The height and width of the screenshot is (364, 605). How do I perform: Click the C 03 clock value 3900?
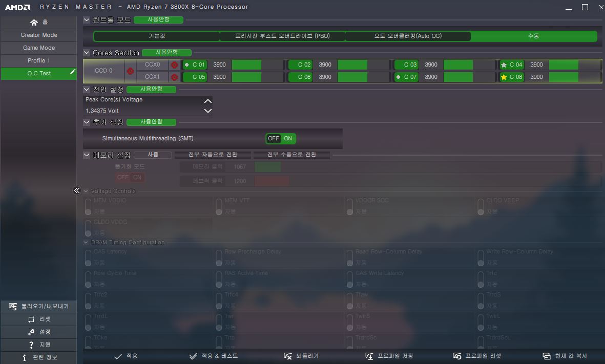tap(431, 65)
